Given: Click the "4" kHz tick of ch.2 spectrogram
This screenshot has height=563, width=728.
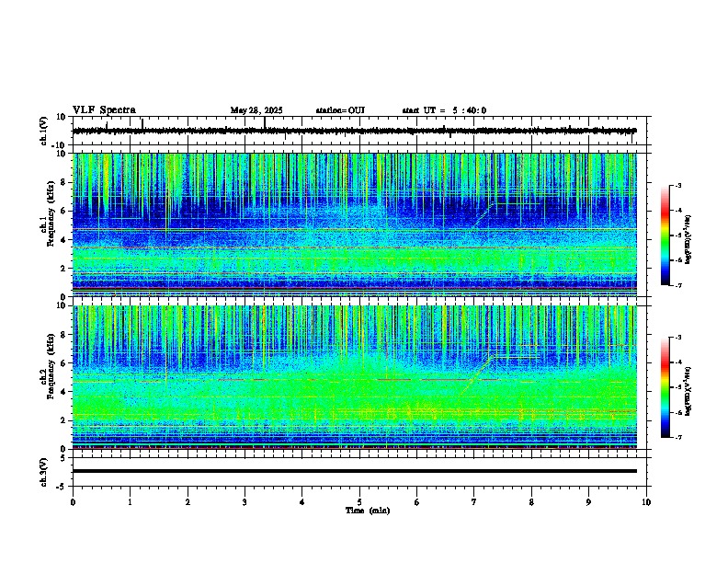Looking at the screenshot, I should pos(64,392).
